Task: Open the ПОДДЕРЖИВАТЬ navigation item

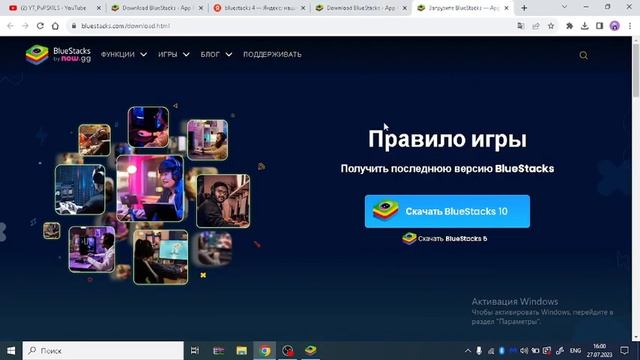Action: tap(272, 54)
